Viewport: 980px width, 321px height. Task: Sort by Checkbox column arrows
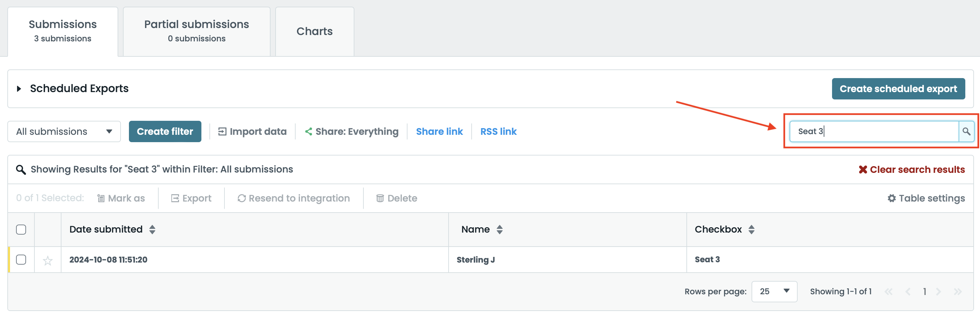(751, 230)
